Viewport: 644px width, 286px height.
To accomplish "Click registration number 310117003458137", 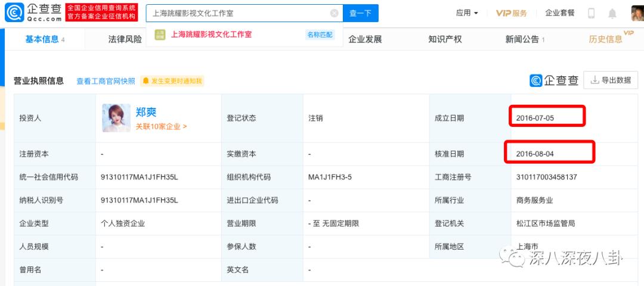I will click(546, 178).
